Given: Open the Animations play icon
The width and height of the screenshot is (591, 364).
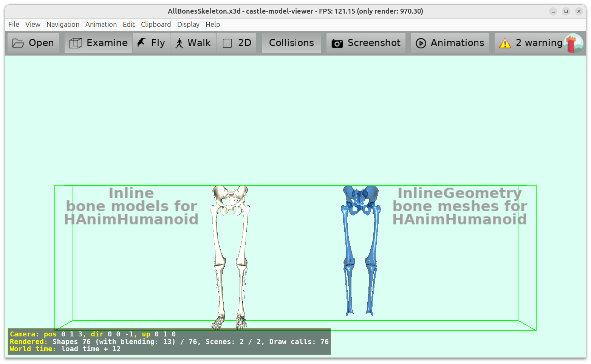Looking at the screenshot, I should coord(421,43).
